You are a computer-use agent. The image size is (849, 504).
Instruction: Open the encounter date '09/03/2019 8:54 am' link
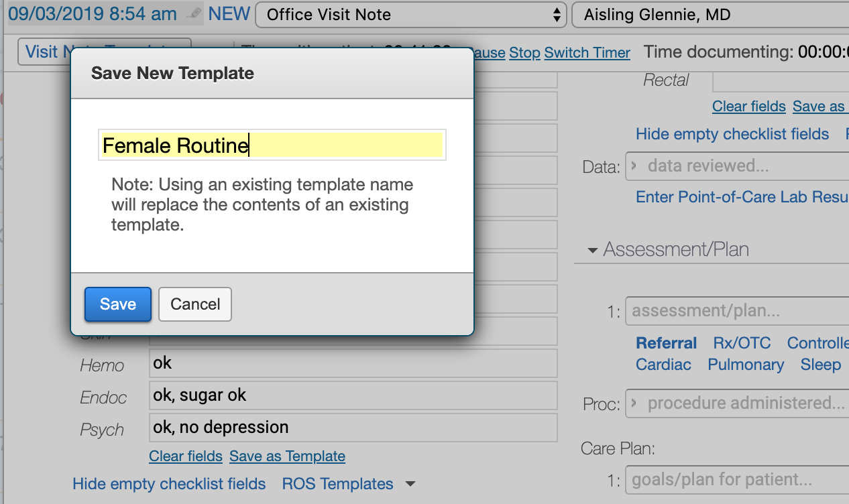coord(92,13)
